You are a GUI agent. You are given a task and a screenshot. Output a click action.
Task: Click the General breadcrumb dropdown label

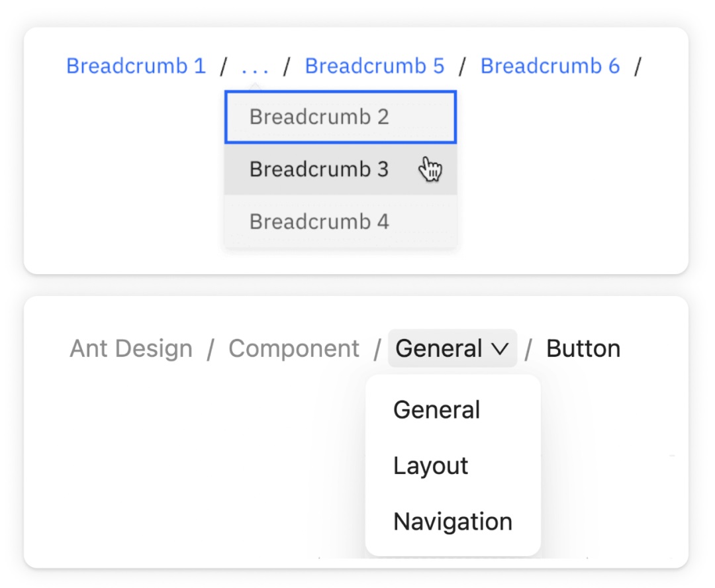point(439,349)
